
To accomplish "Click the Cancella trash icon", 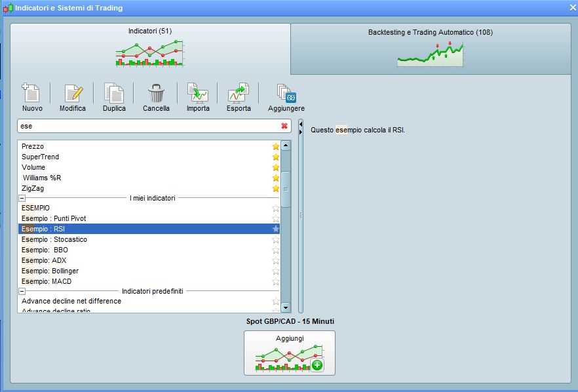I will pyautogui.click(x=156, y=93).
